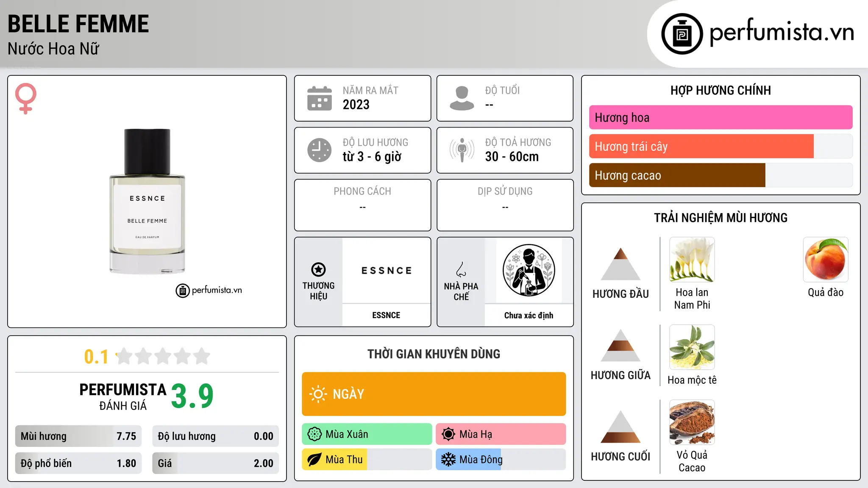
Task: Click the PHONG CÁCH heading
Action: pyautogui.click(x=362, y=191)
